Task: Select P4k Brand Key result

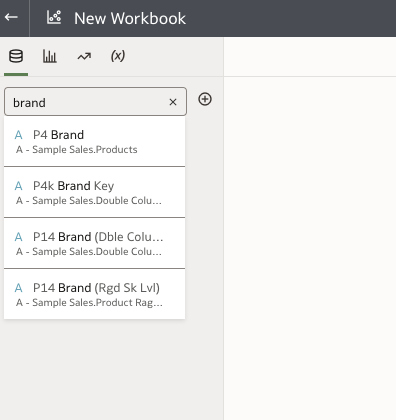Action: click(x=95, y=192)
